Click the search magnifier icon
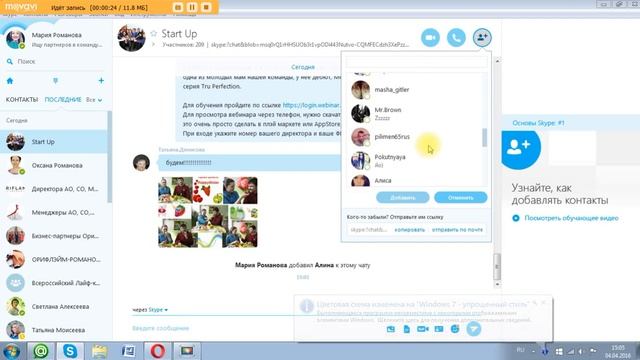Screen dimensions: 640x360 (x=10, y=62)
